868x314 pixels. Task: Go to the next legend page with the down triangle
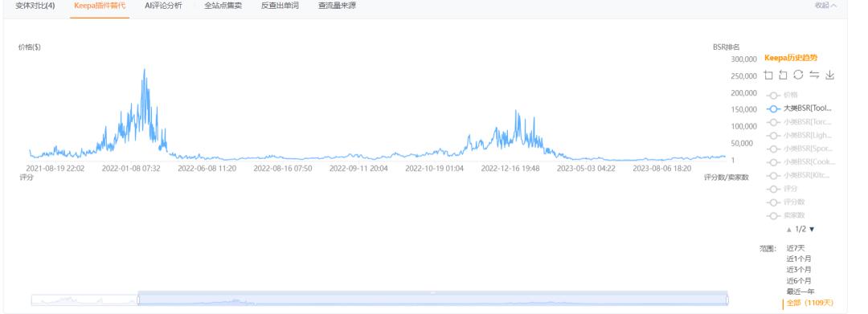[812, 229]
